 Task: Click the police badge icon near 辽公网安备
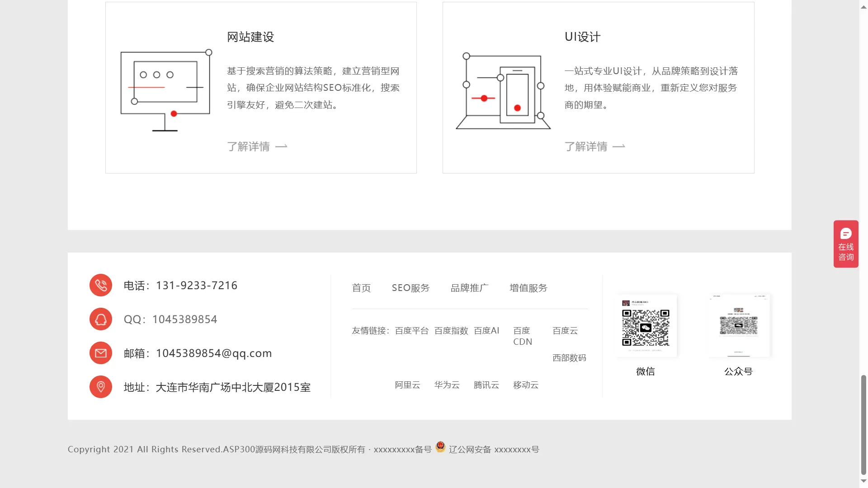point(440,448)
